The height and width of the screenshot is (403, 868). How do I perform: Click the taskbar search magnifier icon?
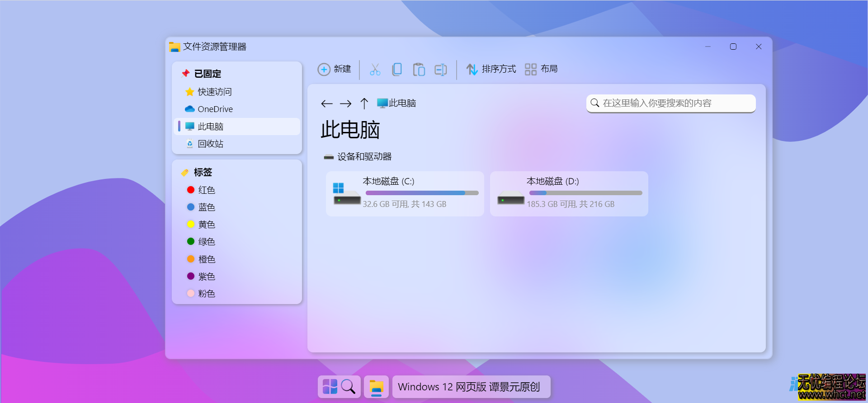[348, 387]
